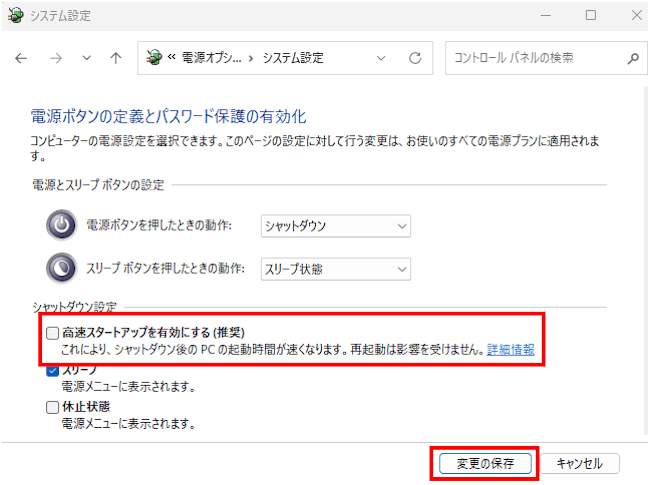Uncheck the スリープ checkbox
Image resolution: width=650 pixels, height=485 pixels.
53,371
